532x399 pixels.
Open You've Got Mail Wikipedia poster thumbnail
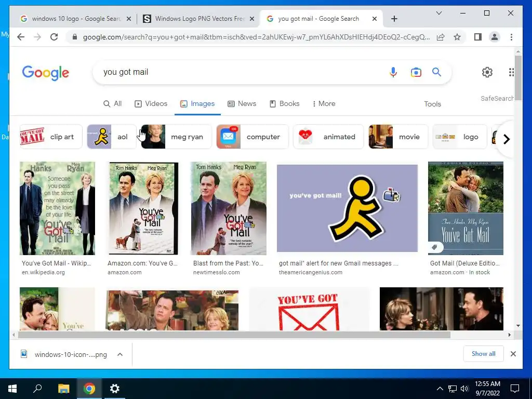57,208
